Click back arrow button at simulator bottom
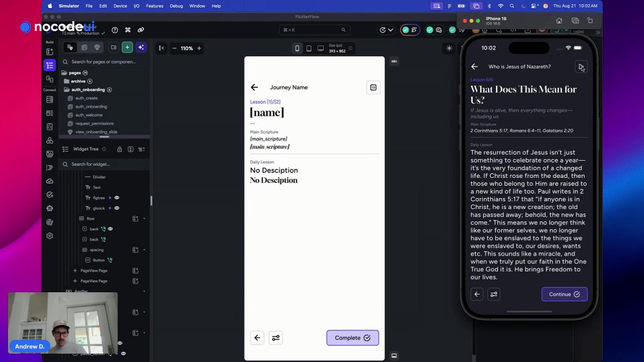644x362 pixels. click(477, 294)
